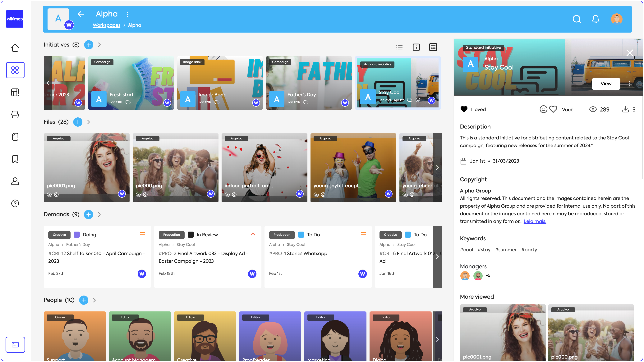Switch initiatives to list view
This screenshot has width=644, height=362.
(399, 47)
